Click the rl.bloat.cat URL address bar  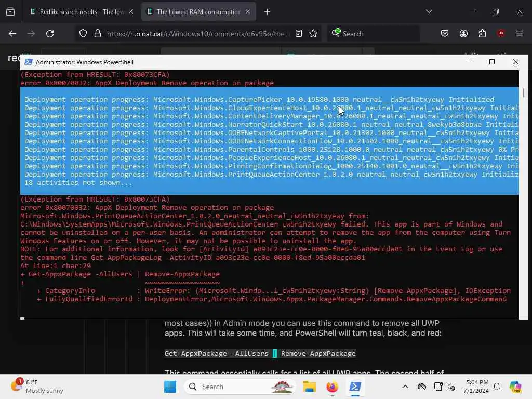[198, 34]
